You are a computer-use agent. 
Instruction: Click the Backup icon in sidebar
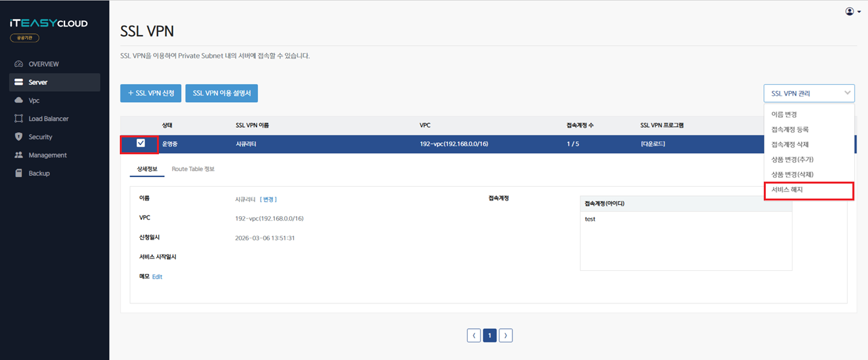(x=18, y=174)
